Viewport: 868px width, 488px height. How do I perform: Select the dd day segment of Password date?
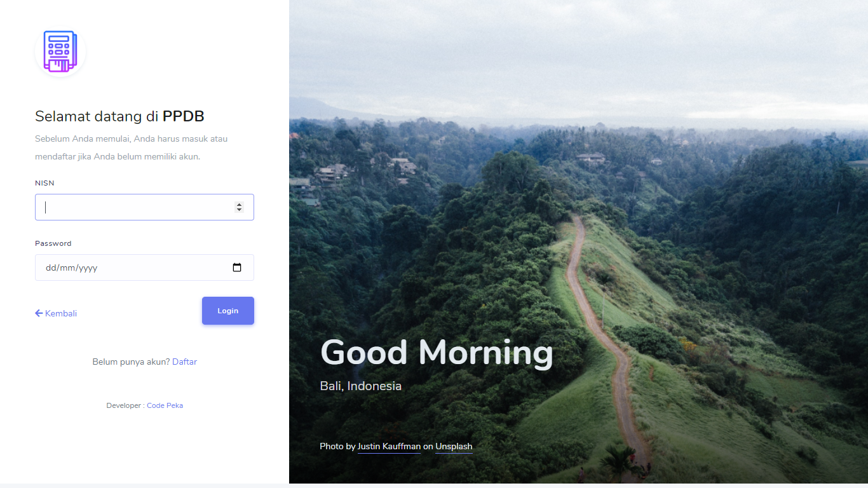click(51, 268)
